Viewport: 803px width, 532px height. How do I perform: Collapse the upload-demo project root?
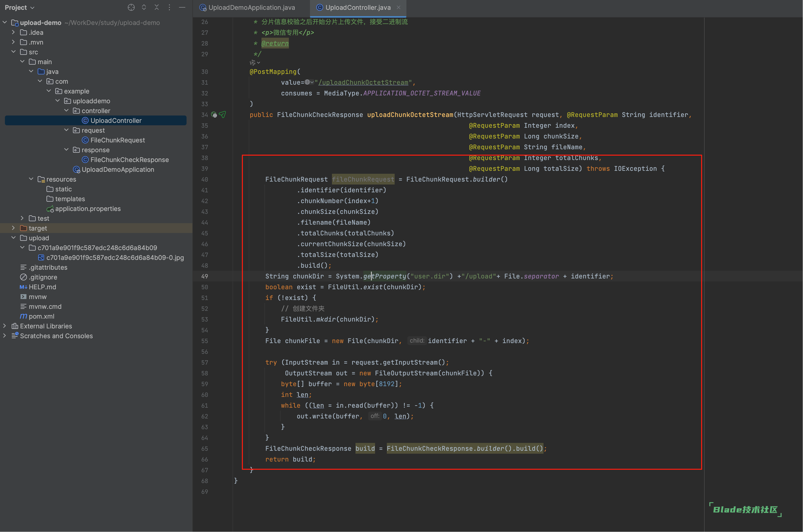click(5, 23)
